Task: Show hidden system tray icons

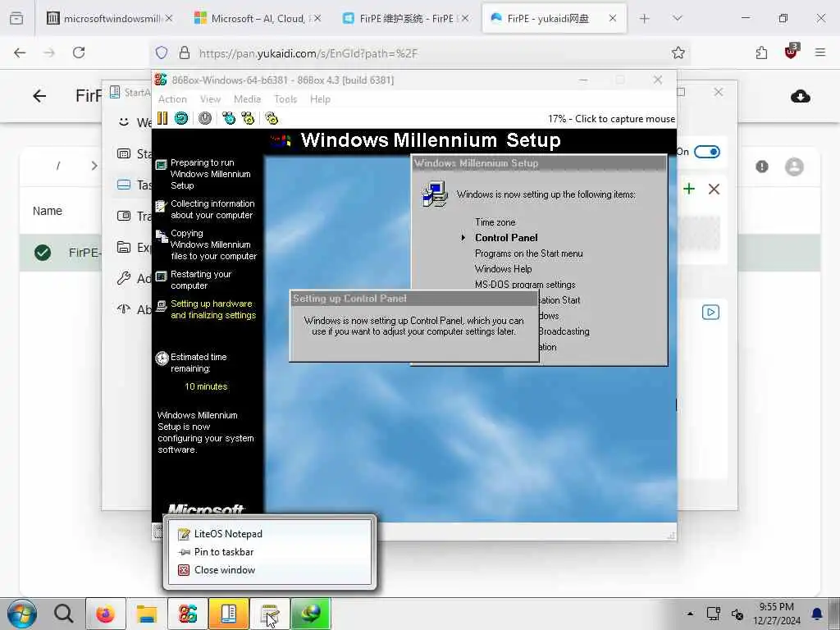Action: click(690, 614)
